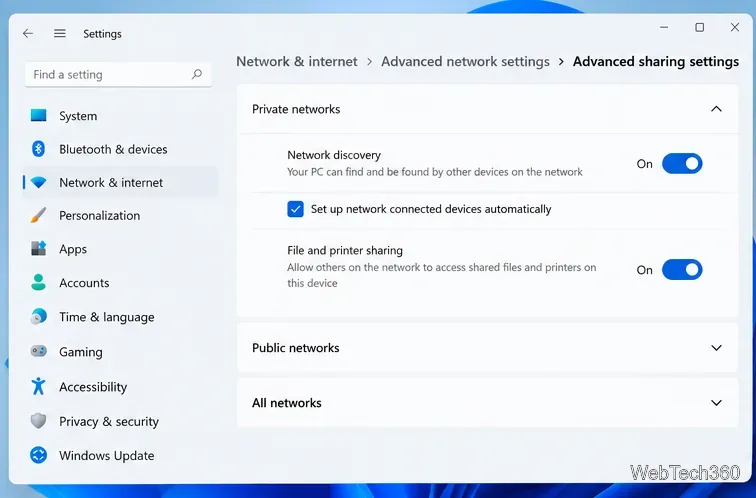Viewport: 756px width, 498px height.
Task: Click Network & internet breadcrumb link
Action: (x=297, y=62)
